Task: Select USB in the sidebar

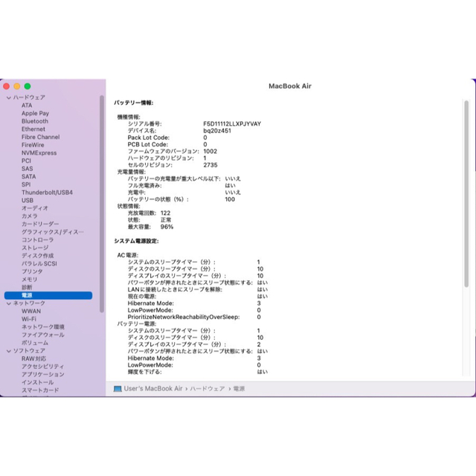Action: pos(28,200)
